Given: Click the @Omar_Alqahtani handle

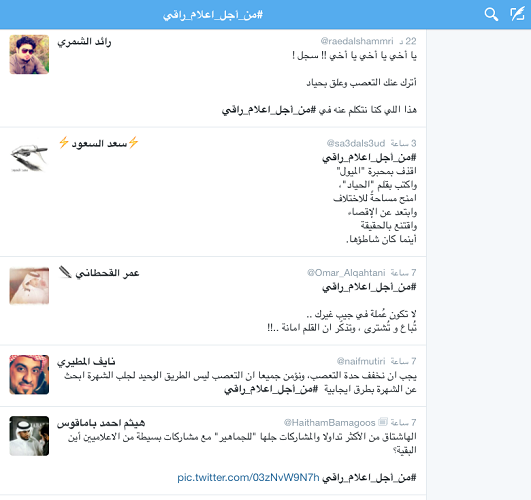Looking at the screenshot, I should (346, 273).
